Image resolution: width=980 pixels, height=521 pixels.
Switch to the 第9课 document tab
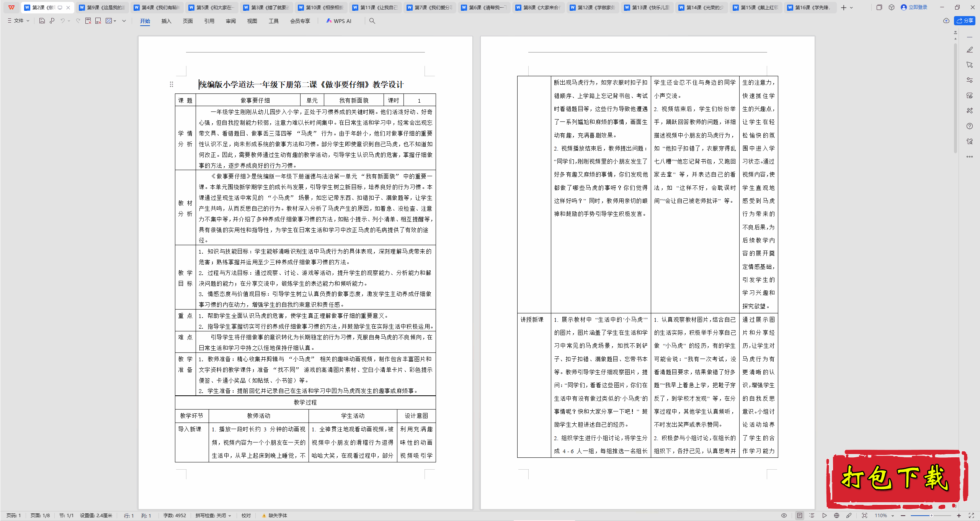[102, 8]
